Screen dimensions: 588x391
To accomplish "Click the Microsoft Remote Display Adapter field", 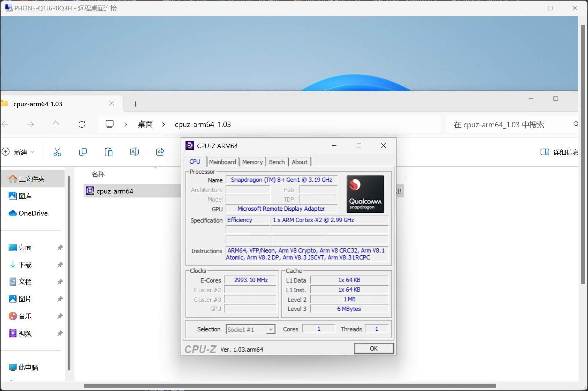I will [x=282, y=209].
